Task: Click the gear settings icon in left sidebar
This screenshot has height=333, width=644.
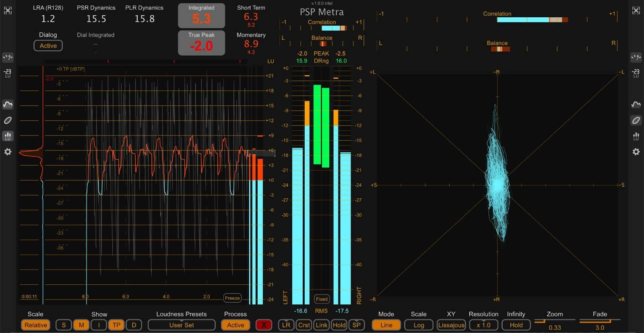Action: click(8, 152)
